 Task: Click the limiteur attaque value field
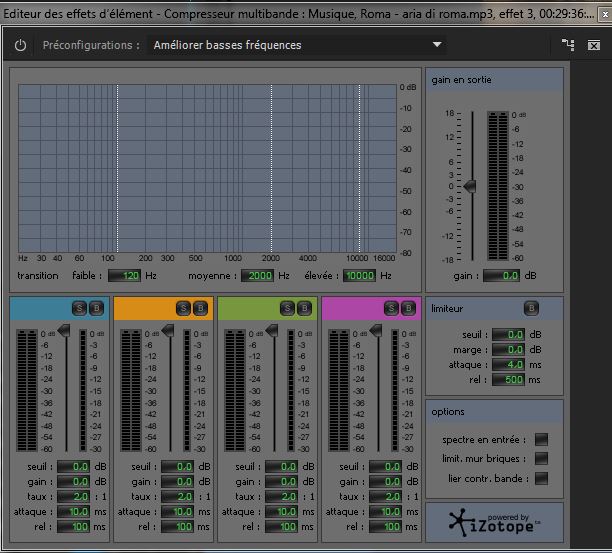(x=508, y=365)
